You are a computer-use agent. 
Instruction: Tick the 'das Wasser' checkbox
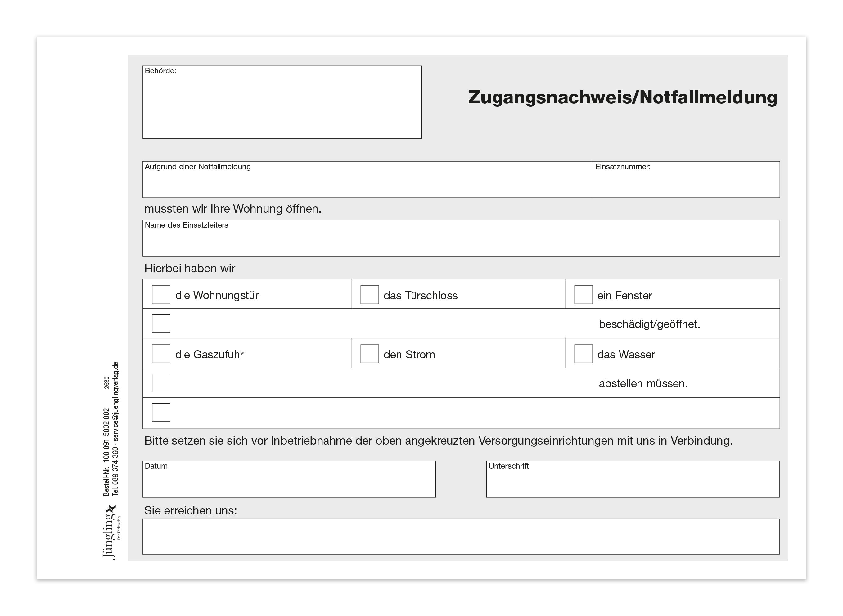point(583,354)
